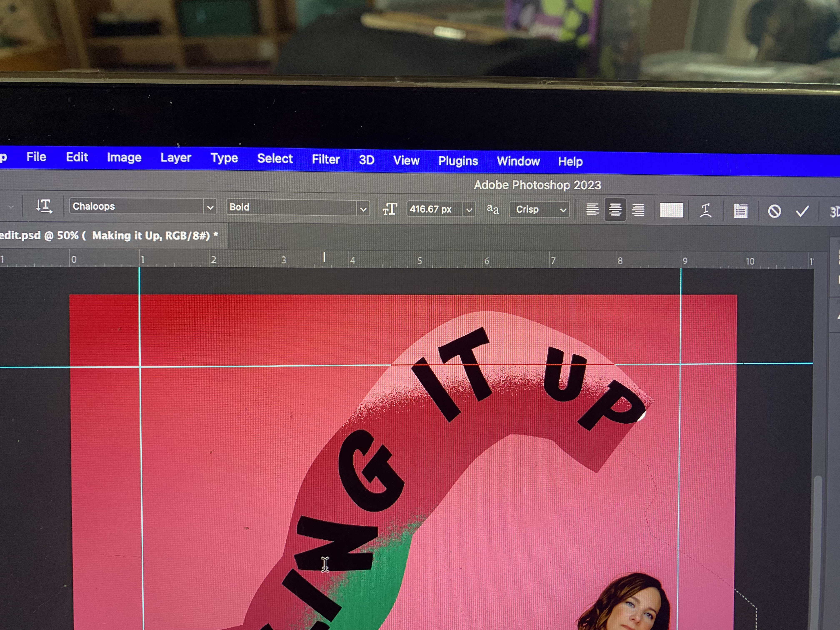Click the white text color swatch
This screenshot has height=630, width=840.
[671, 210]
